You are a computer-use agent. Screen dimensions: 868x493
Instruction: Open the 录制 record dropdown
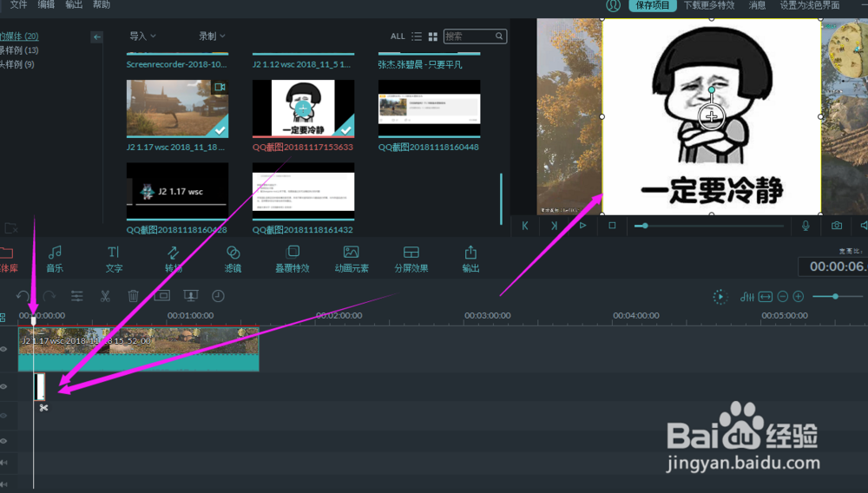[x=212, y=36]
